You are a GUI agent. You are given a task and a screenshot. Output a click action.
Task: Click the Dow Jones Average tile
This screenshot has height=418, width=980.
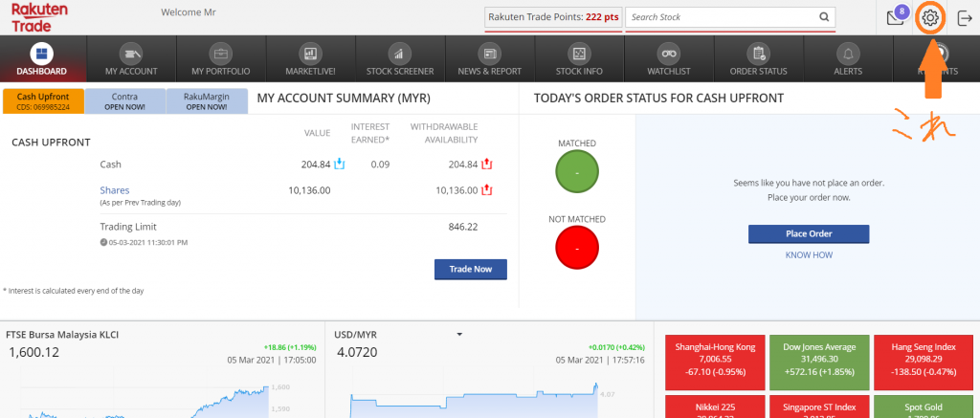point(819,363)
